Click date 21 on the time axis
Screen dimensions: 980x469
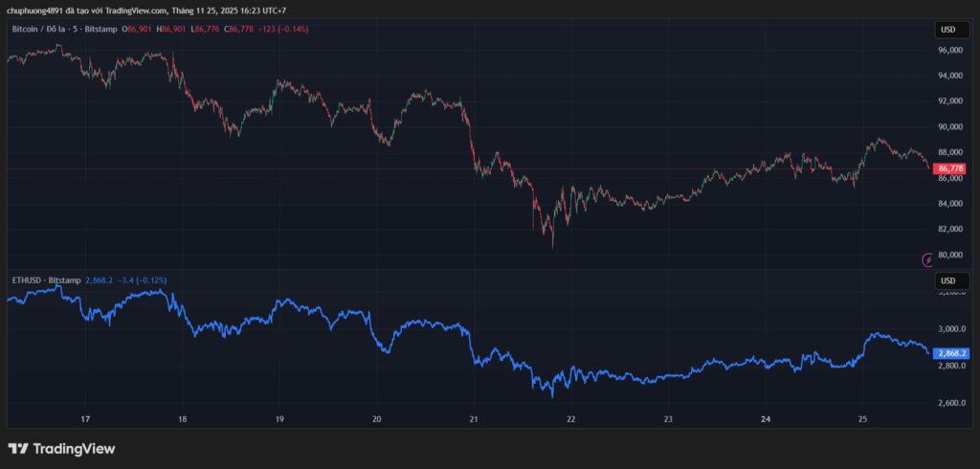coord(474,419)
